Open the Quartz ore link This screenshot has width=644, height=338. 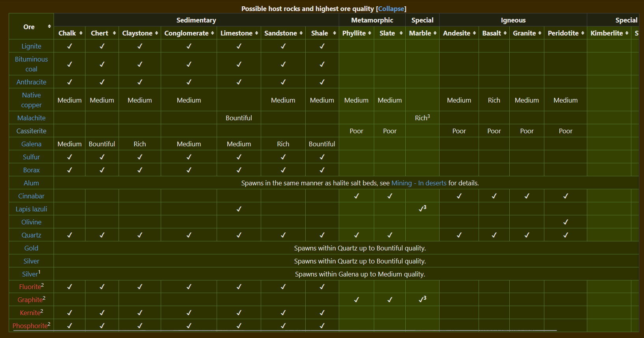(x=32, y=235)
